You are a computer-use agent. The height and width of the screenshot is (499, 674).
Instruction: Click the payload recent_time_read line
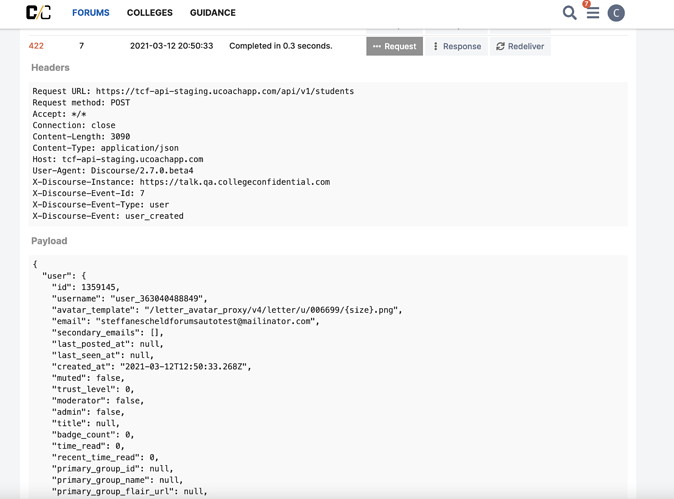tap(105, 457)
